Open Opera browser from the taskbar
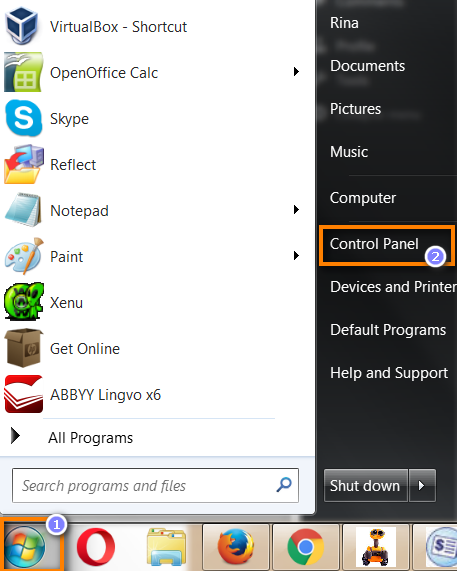The image size is (457, 571). pos(96,547)
